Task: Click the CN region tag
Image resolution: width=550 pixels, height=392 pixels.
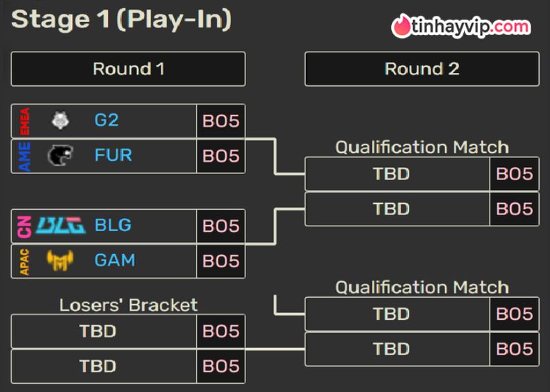Action: click(x=25, y=227)
